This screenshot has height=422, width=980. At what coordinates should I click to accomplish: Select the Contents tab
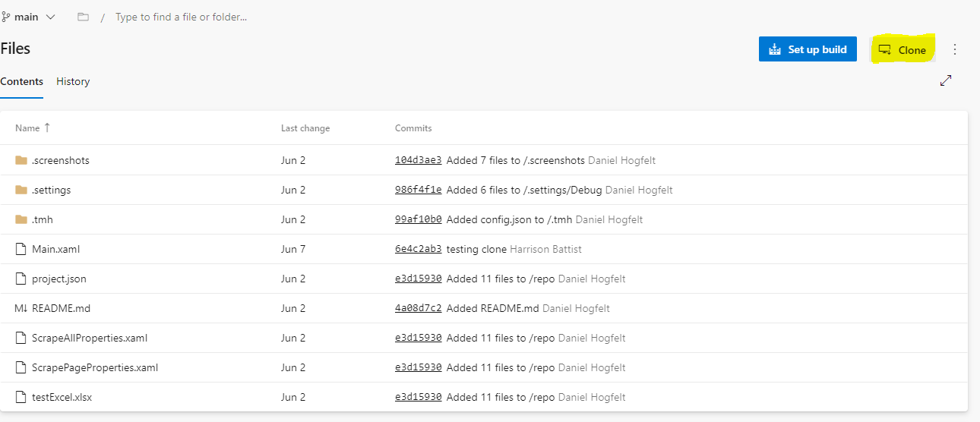coord(21,81)
